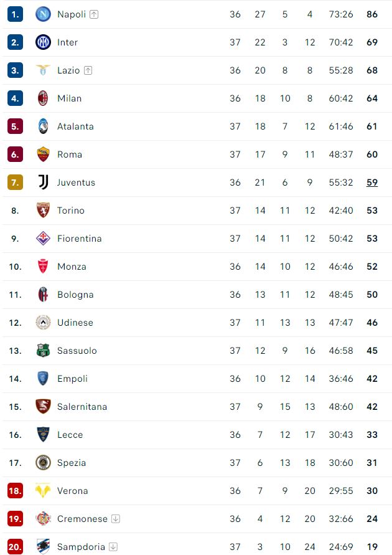Click the Milan club badge
This screenshot has width=392, height=555.
43,98
